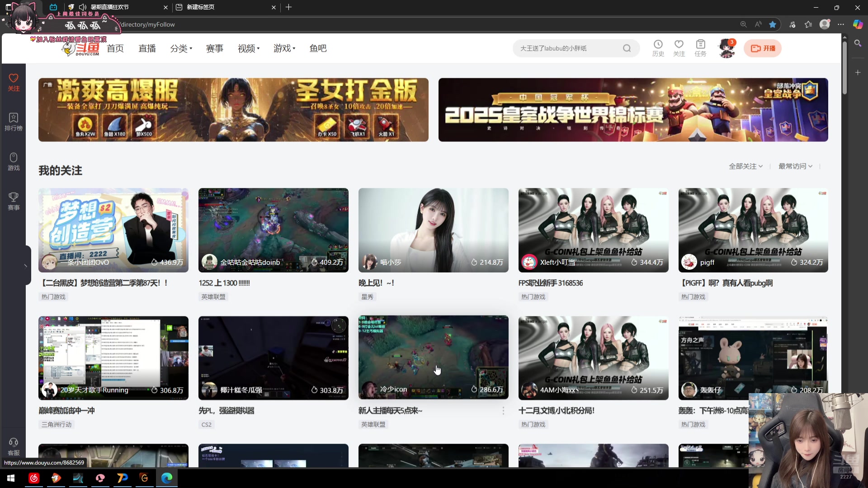868x488 pixels.
Task: Open the 2025皇室战争世界锦标赛 banner
Action: (633, 110)
